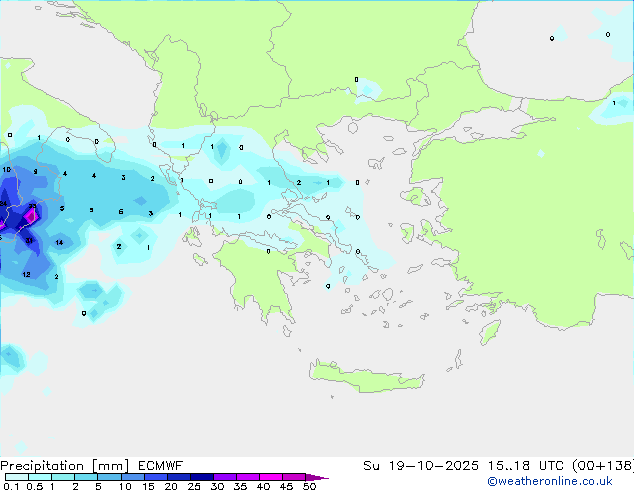Click the 20–25 mm legend swatch
Viewport: 634px width, 490px height.
[x=178, y=477]
